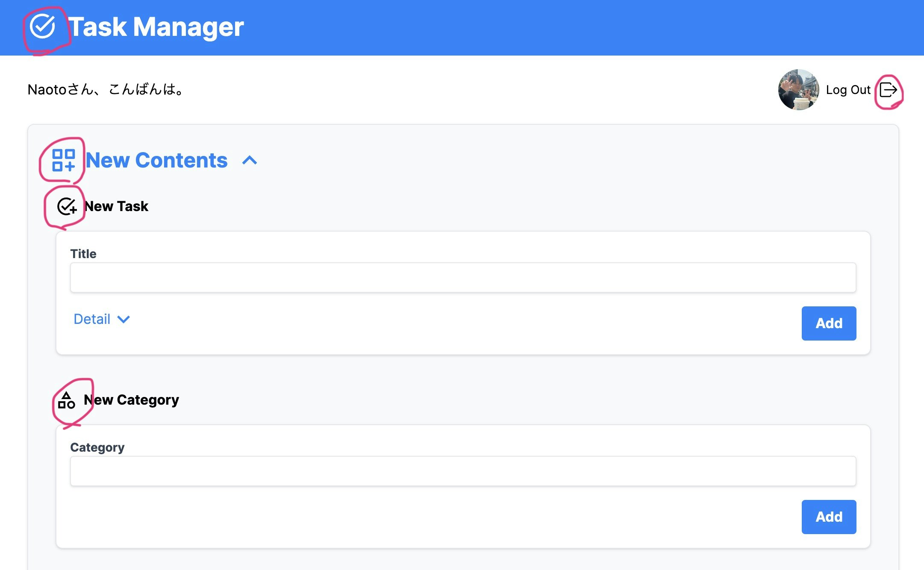Screen dimensions: 924x570
Task: Click the Task Manager checkmark logo icon
Action: click(x=42, y=26)
